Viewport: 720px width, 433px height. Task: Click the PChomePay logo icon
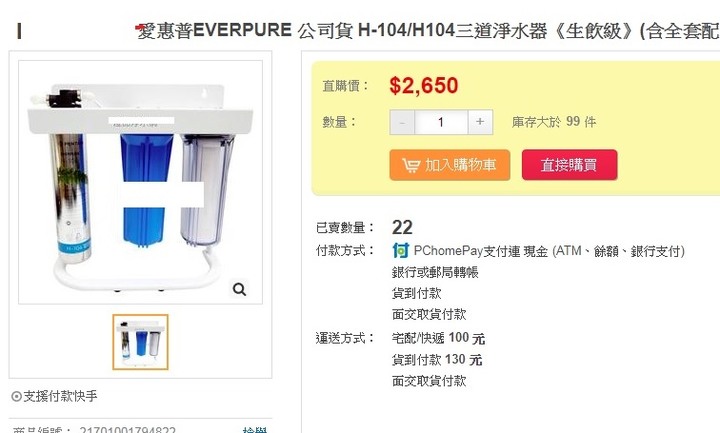[400, 250]
